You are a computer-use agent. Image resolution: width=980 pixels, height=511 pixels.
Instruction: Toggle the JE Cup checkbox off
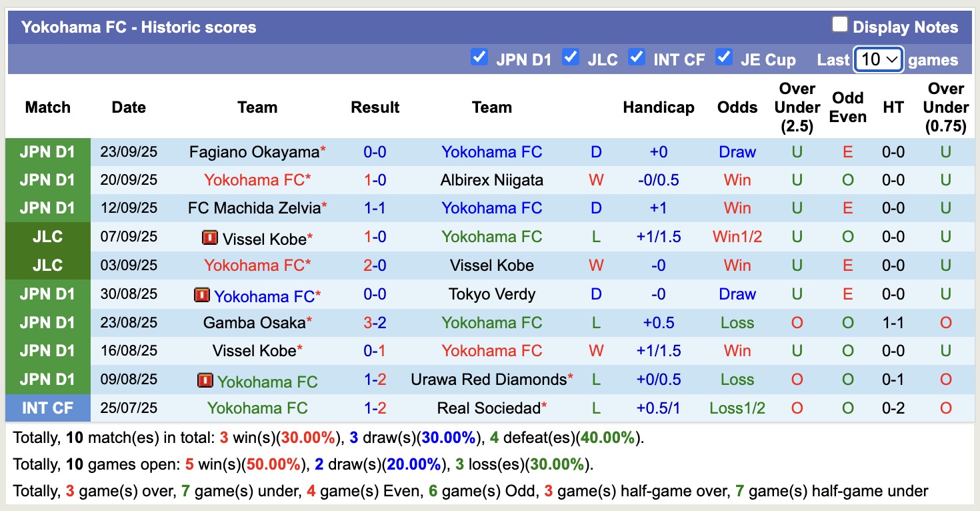[x=723, y=58]
